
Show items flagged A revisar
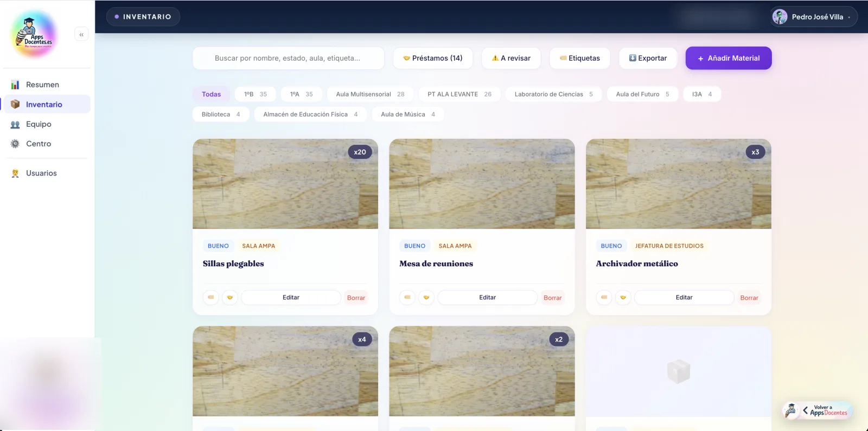click(x=511, y=58)
